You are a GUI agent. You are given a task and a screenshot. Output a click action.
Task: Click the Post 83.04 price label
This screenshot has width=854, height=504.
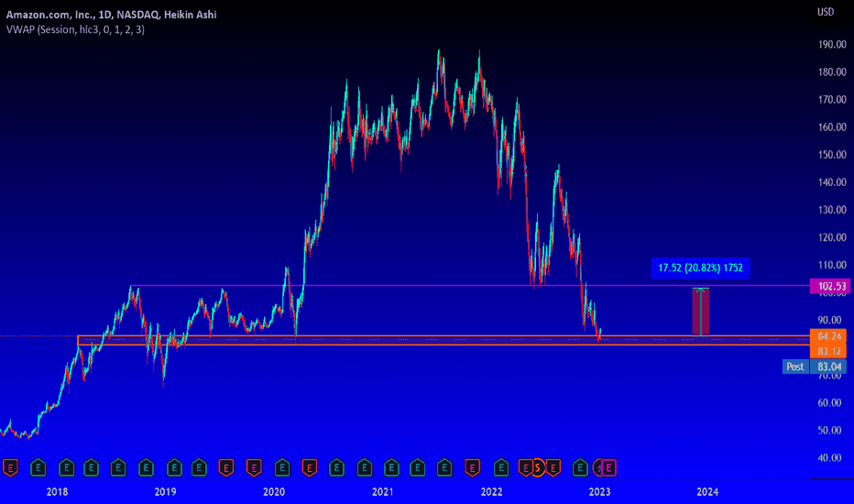pyautogui.click(x=815, y=367)
